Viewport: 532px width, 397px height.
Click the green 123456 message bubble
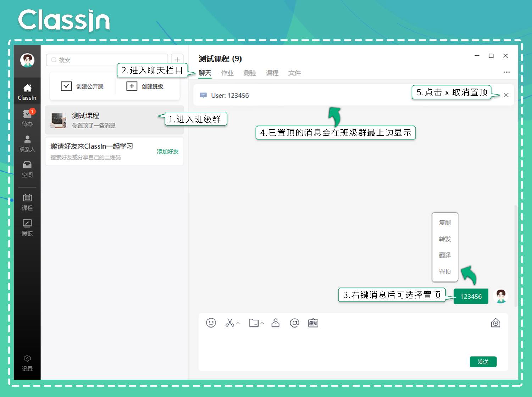[471, 296]
